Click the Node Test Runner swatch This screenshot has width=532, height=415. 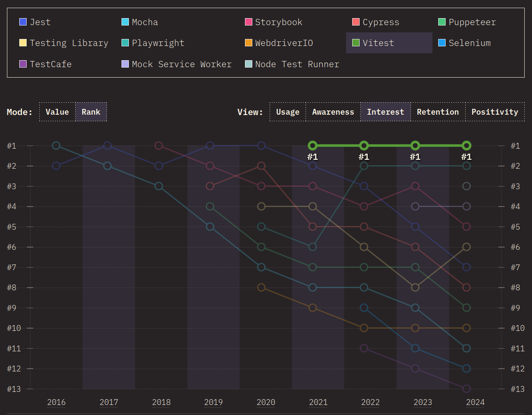[x=248, y=64]
